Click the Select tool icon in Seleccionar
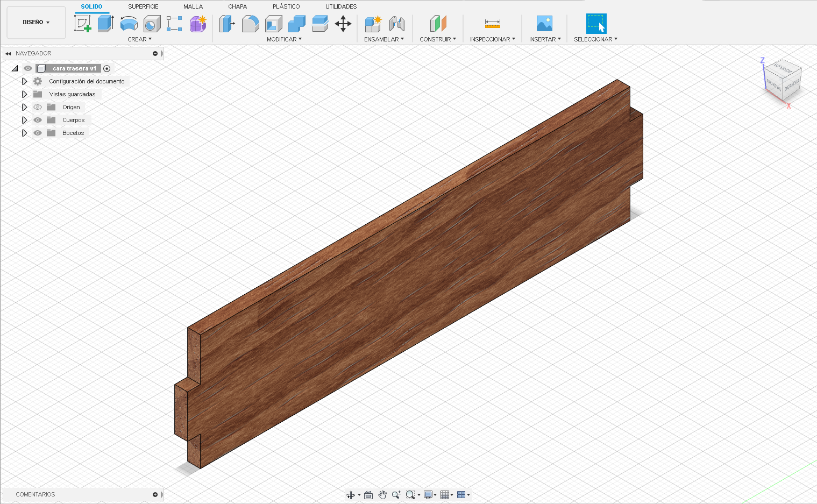The width and height of the screenshot is (817, 504). pyautogui.click(x=596, y=24)
